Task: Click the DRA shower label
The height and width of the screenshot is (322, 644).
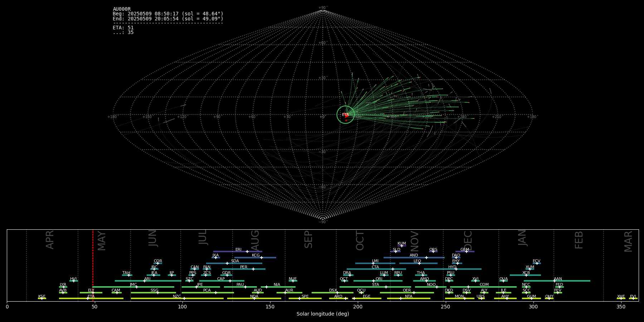Action: coord(347,273)
